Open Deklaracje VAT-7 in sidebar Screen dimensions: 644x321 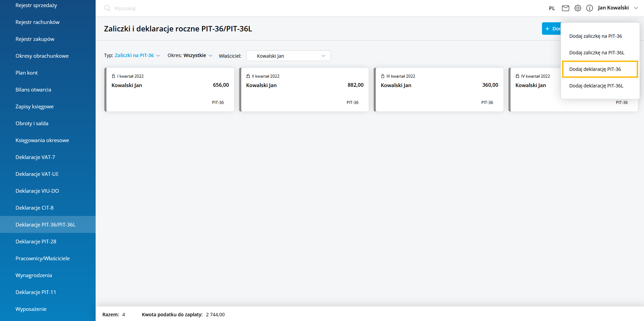coord(35,157)
